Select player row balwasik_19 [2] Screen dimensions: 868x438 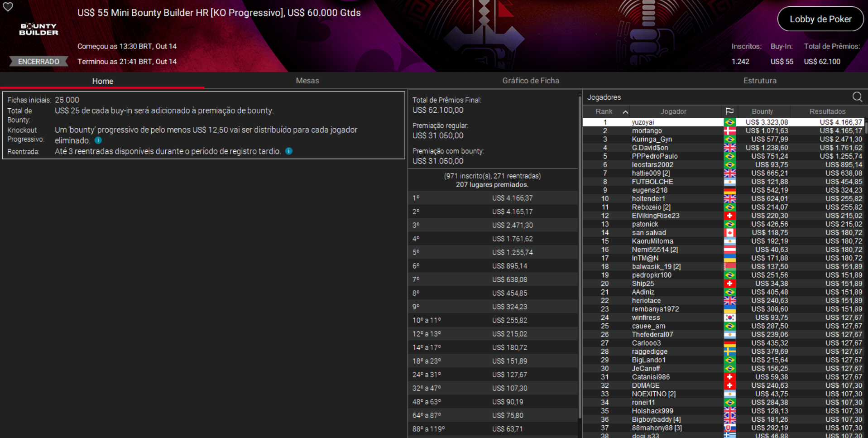723,267
